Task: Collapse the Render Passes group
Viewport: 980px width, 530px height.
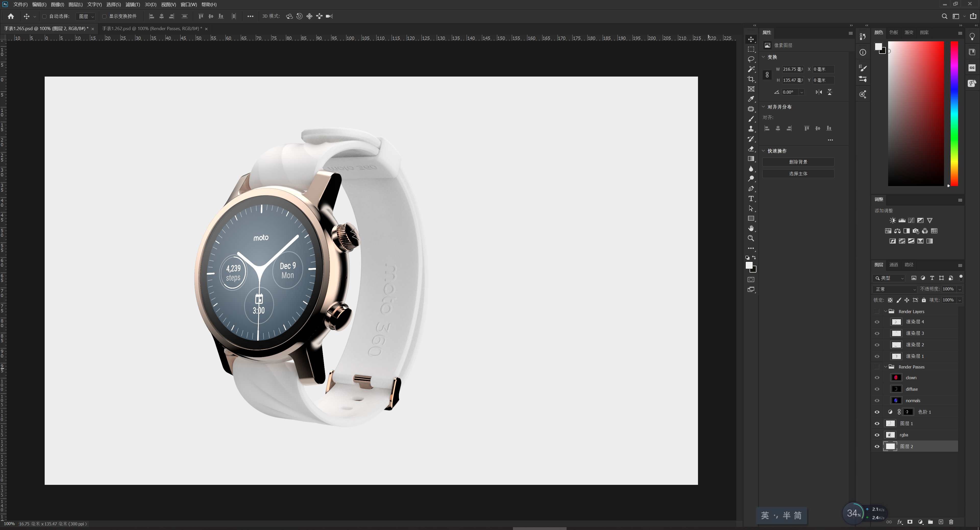Action: coord(886,367)
